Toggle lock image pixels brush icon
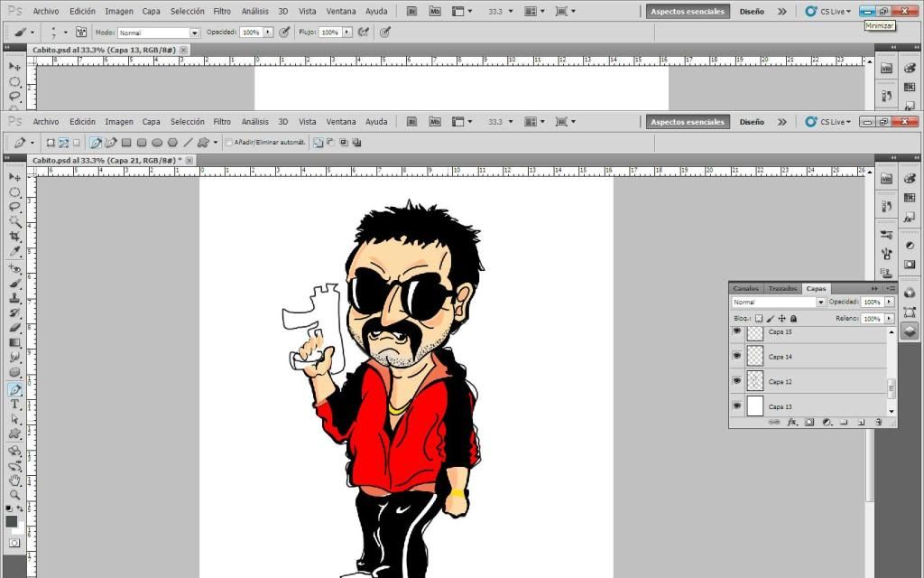Viewport: 924px width, 578px height. [x=771, y=319]
